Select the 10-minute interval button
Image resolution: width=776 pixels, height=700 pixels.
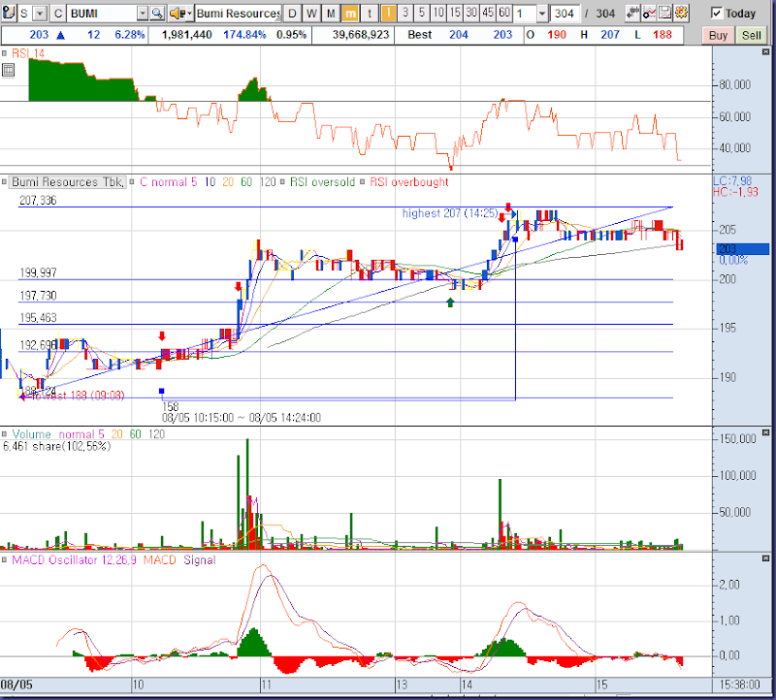click(x=438, y=13)
